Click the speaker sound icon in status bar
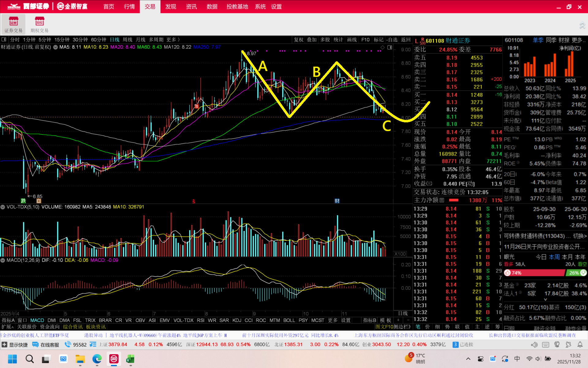This screenshot has width=588, height=368. pyautogui.click(x=534, y=345)
